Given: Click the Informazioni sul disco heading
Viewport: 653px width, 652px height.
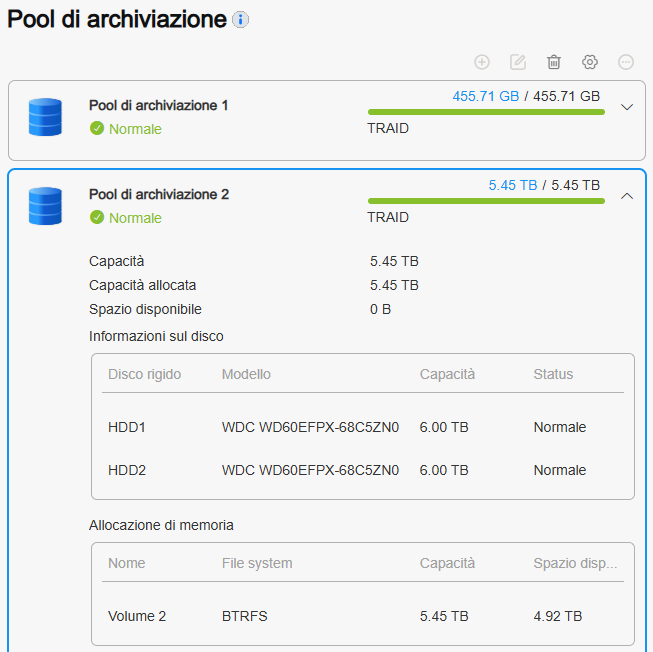Looking at the screenshot, I should [156, 336].
